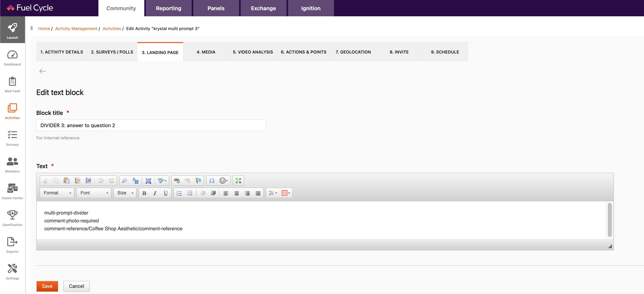Open Surveys from the sidebar
The width and height of the screenshot is (644, 294).
12,138
